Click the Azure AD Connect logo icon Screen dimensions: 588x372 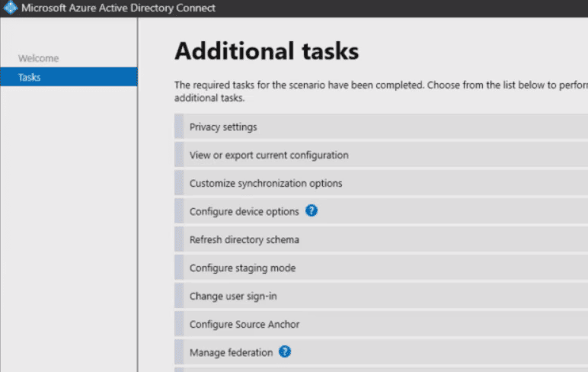[10, 8]
